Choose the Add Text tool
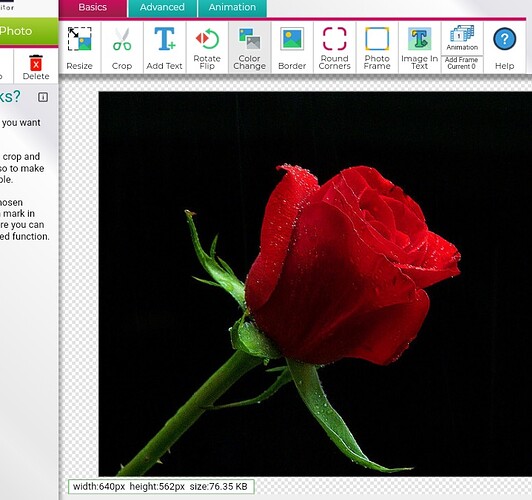 click(x=165, y=47)
